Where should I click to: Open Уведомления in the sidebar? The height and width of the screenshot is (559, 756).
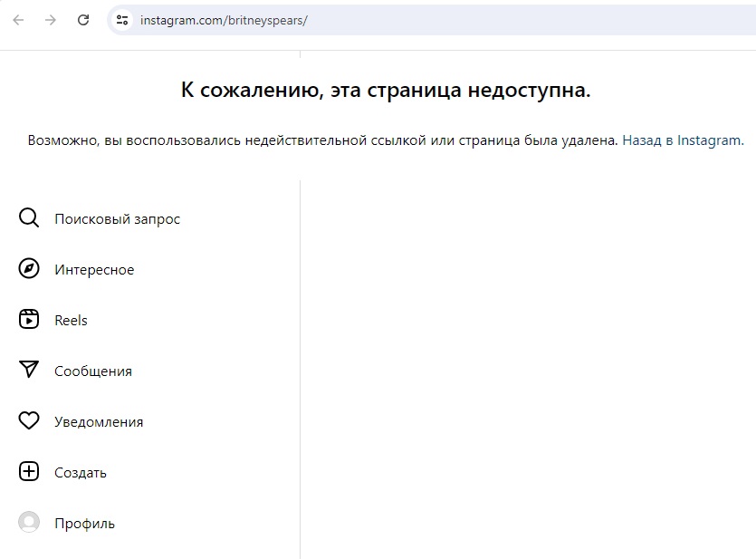pos(99,422)
